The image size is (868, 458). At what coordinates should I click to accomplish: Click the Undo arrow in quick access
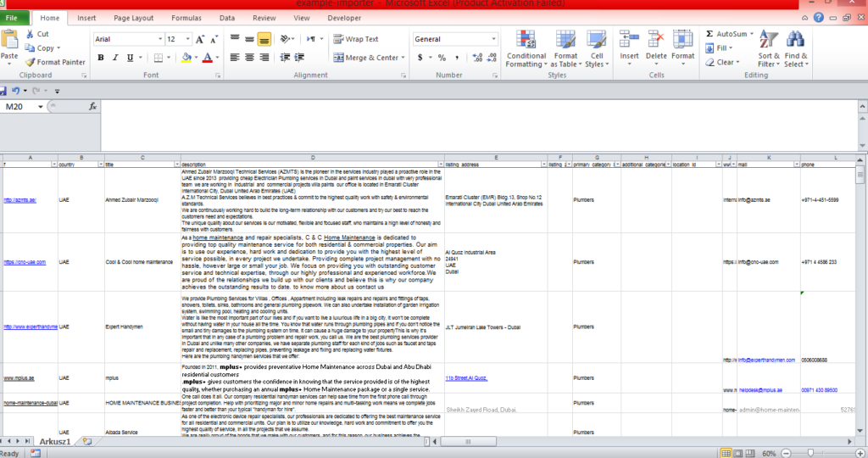[x=15, y=91]
